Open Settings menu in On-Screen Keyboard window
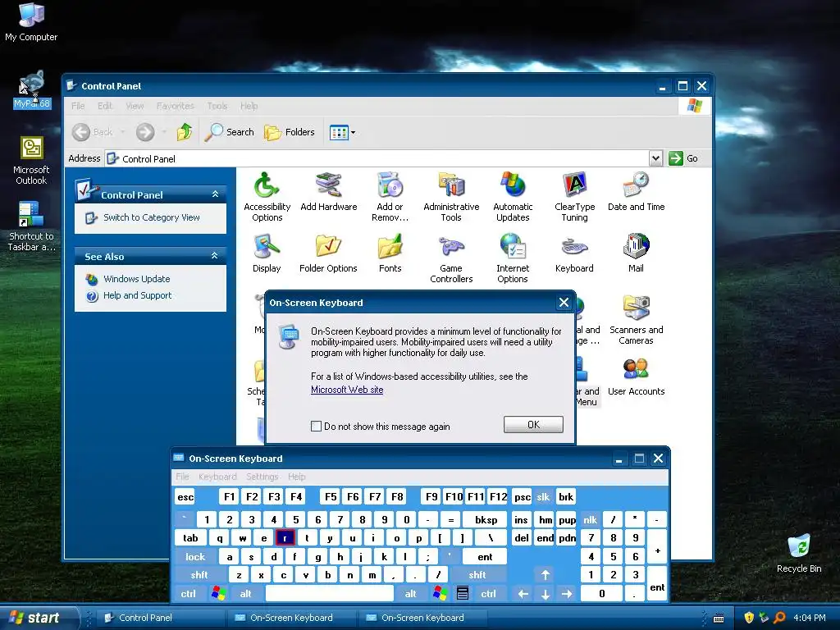The height and width of the screenshot is (630, 840). (262, 477)
